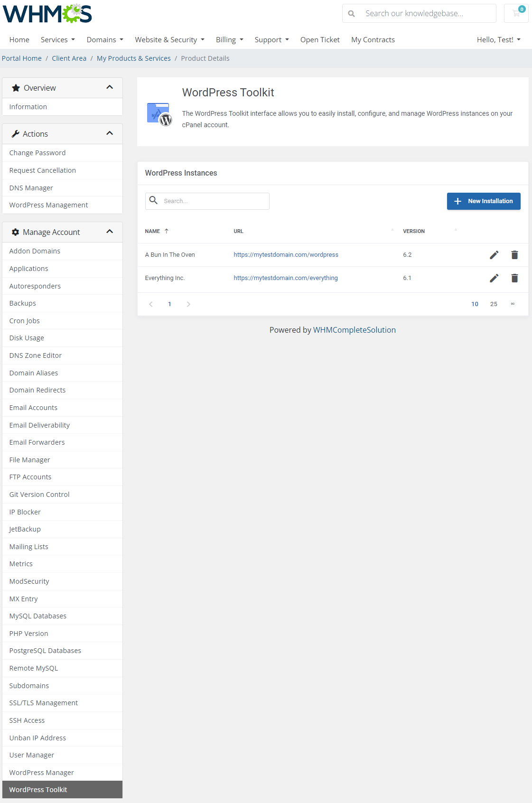Follow the WHMCompleteSolution link

tap(355, 330)
